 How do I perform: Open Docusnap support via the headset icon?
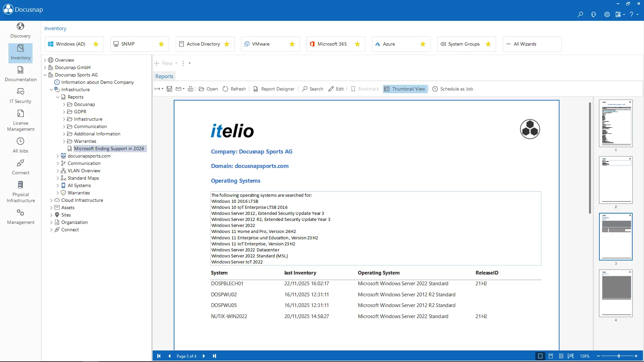593,15
